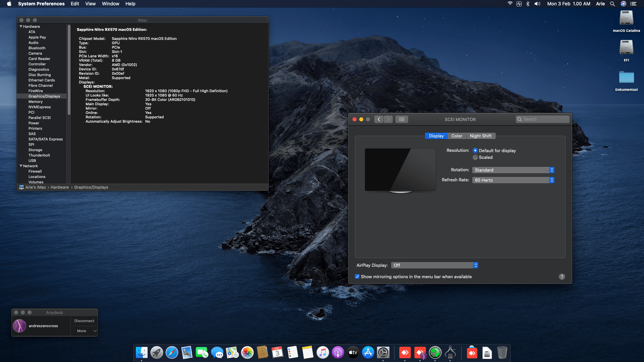Open the Refresh Rate dropdown
This screenshot has height=362, width=644.
pyautogui.click(x=513, y=180)
